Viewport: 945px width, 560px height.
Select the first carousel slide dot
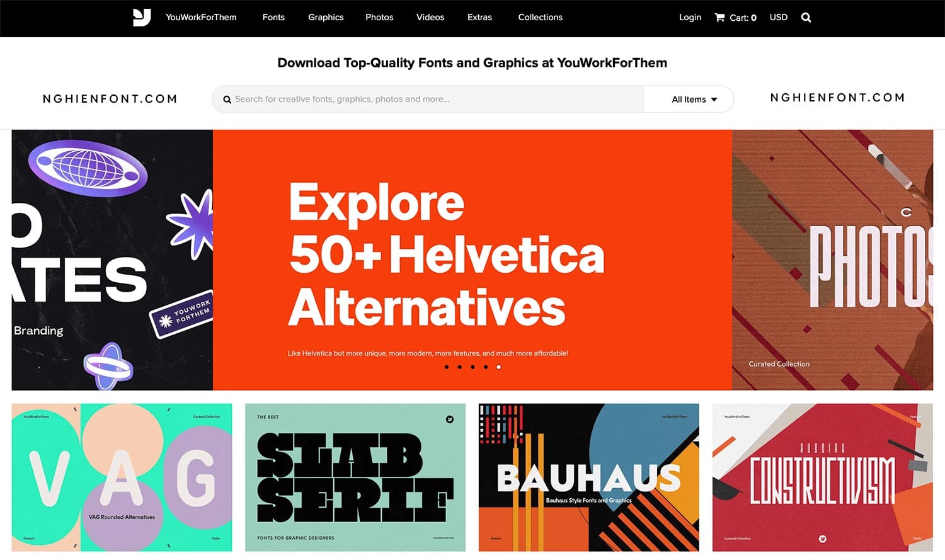(447, 367)
